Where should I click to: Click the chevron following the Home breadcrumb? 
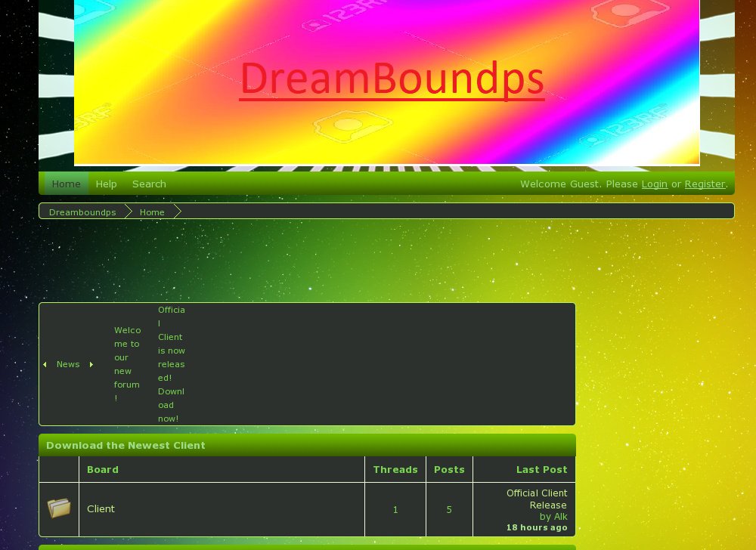[177, 211]
